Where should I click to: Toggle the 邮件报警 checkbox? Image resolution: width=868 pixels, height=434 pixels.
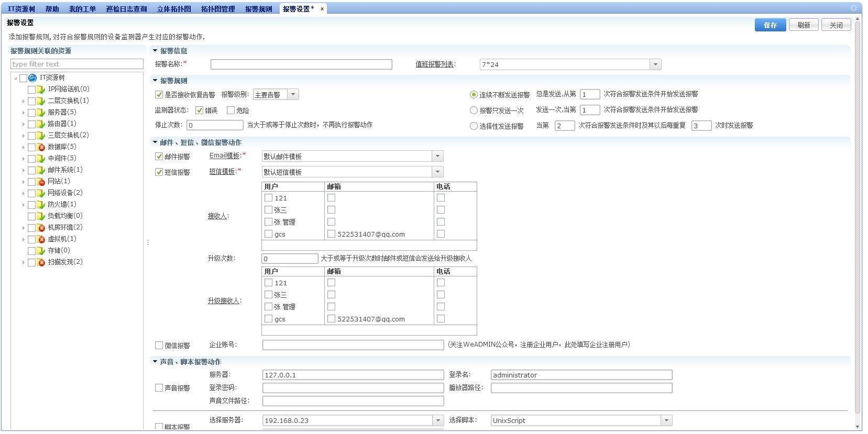(159, 156)
